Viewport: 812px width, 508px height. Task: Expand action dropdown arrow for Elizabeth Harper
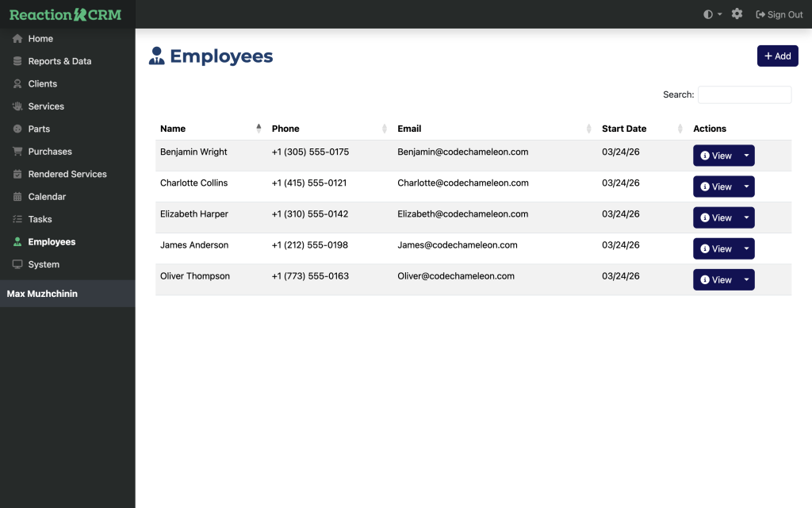746,217
